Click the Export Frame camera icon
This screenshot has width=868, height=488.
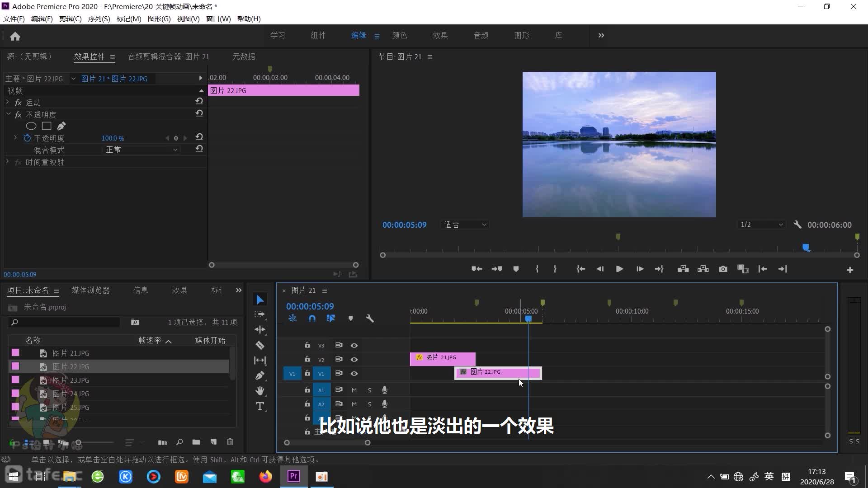tap(723, 269)
